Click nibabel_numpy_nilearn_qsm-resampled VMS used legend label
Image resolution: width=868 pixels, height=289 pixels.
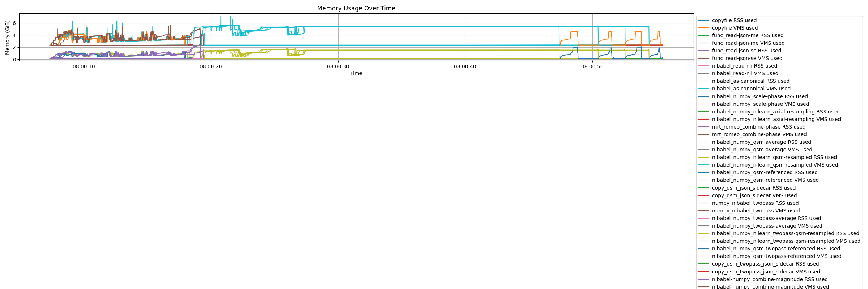click(775, 165)
